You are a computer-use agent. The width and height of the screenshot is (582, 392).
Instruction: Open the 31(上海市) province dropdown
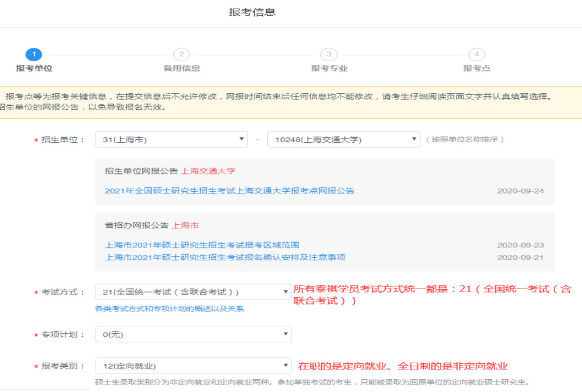[172, 140]
